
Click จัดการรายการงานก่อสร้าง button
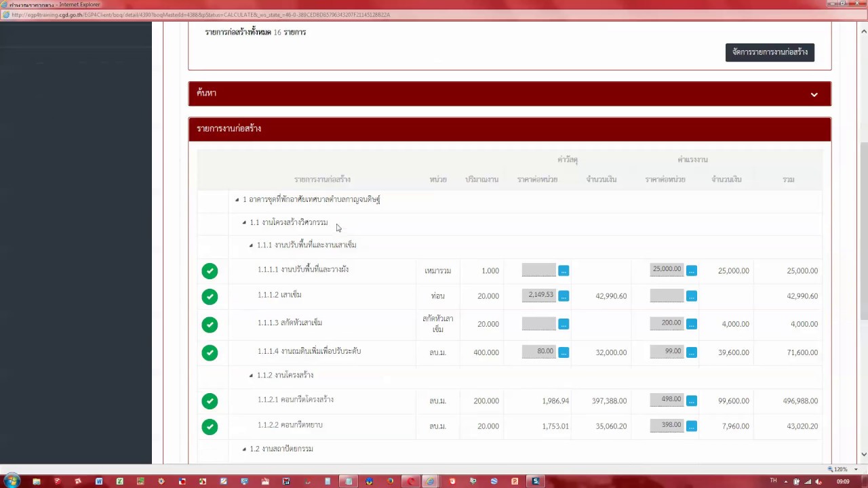click(770, 52)
